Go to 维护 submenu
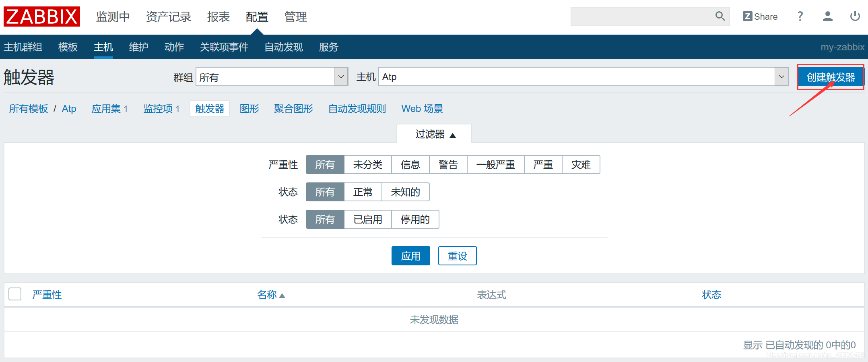 [139, 47]
